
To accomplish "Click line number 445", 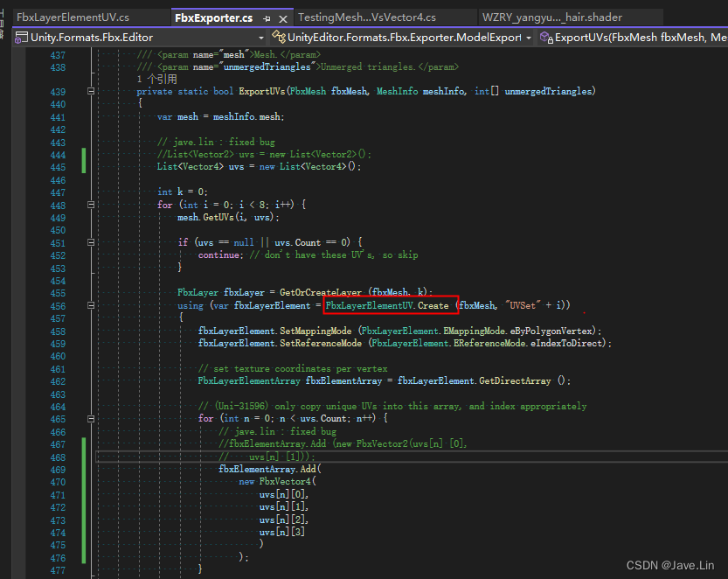I will click(x=58, y=167).
